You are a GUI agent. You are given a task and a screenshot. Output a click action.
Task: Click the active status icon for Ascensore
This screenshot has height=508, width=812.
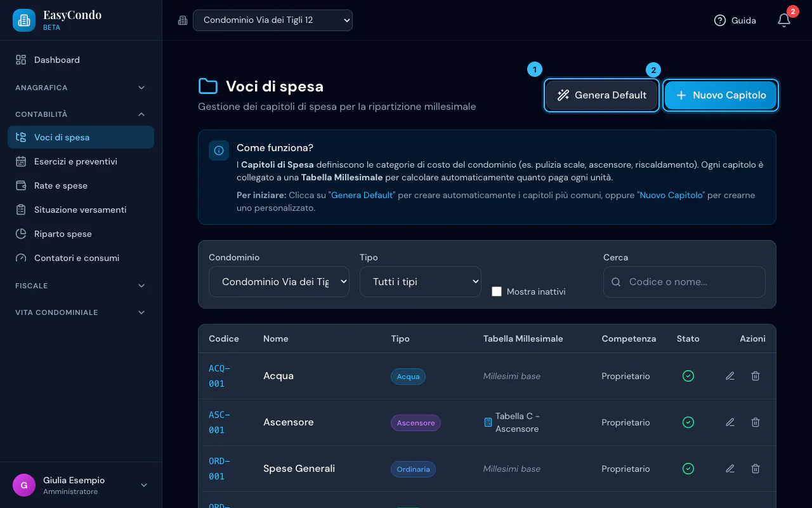pos(688,422)
